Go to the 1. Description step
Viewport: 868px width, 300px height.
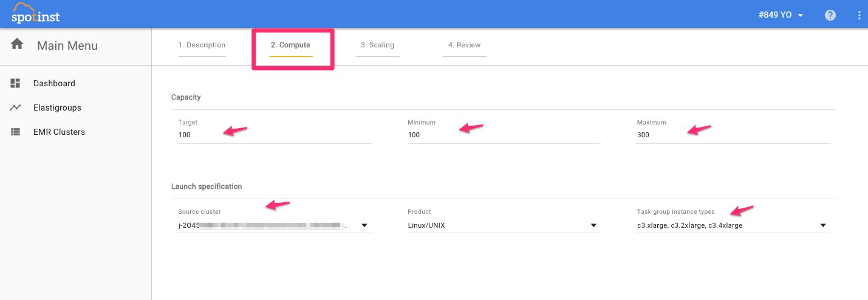(202, 45)
